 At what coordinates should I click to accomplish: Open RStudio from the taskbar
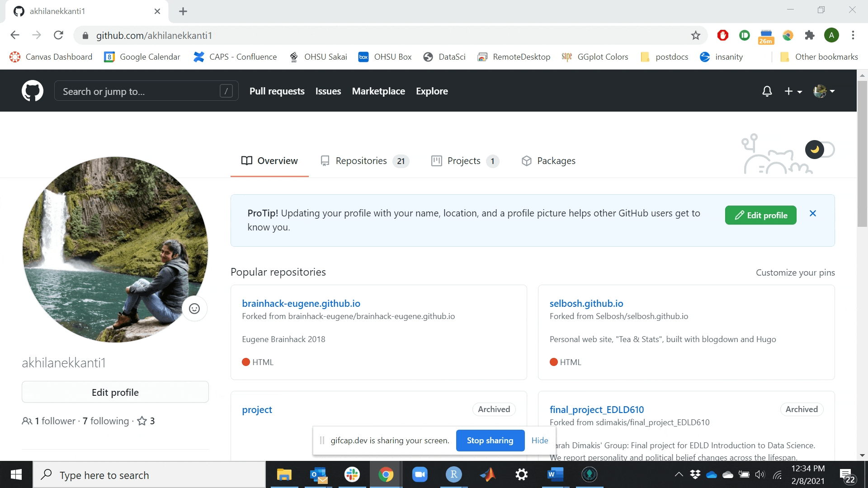point(453,474)
